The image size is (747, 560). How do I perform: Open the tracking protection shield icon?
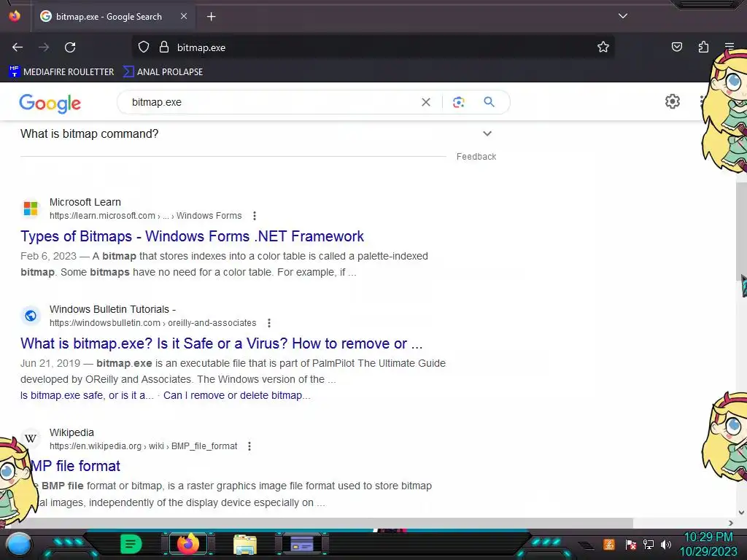144,47
